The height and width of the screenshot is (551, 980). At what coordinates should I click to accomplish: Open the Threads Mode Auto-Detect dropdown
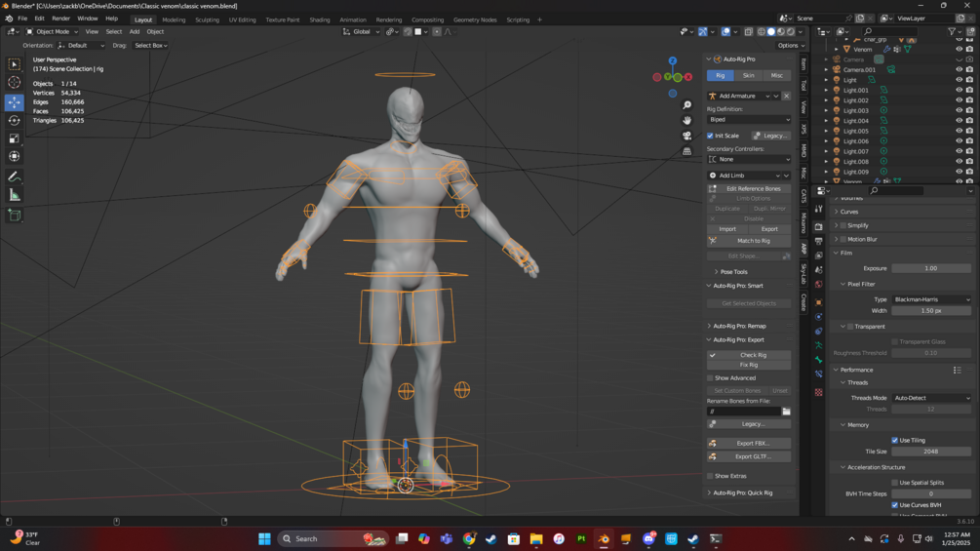(x=931, y=398)
